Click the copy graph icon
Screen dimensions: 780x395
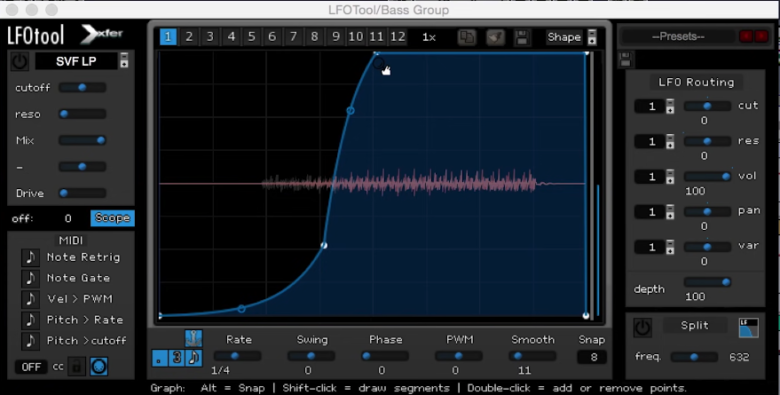[467, 37]
